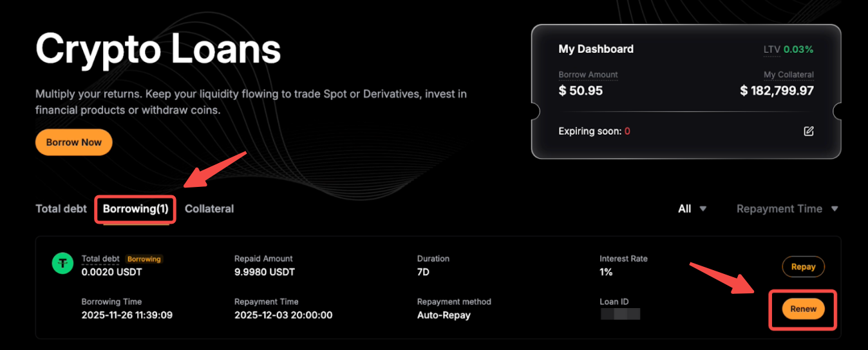Open the Collateral tab
Image resolution: width=868 pixels, height=350 pixels.
pos(209,209)
